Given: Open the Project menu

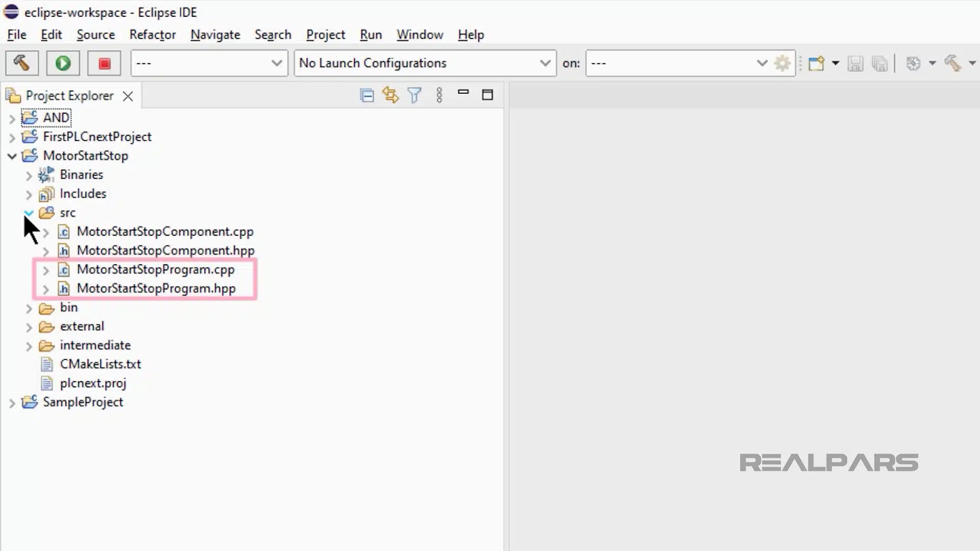Looking at the screenshot, I should click(x=326, y=35).
